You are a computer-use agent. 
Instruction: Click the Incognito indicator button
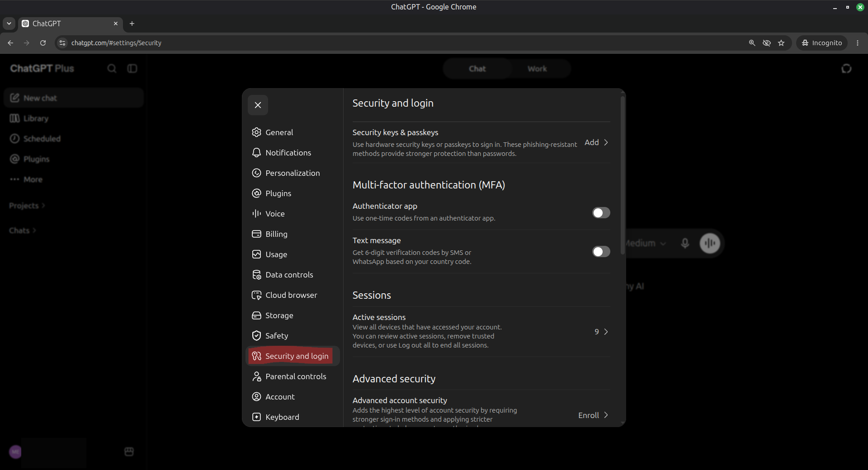[x=821, y=43]
